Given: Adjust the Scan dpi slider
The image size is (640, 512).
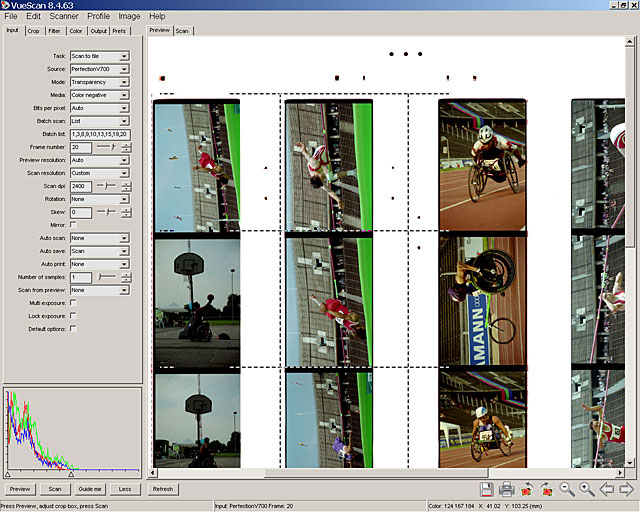Looking at the screenshot, I should [x=106, y=186].
